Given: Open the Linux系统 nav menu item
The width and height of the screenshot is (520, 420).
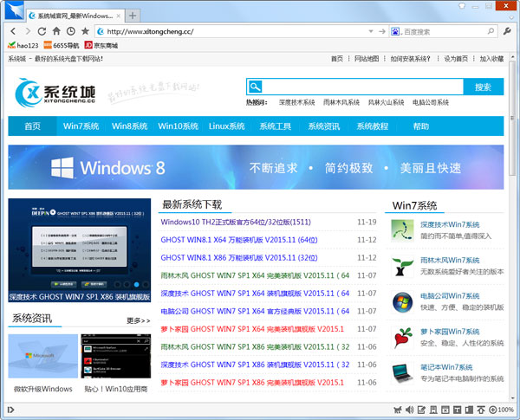Looking at the screenshot, I should pyautogui.click(x=226, y=126).
